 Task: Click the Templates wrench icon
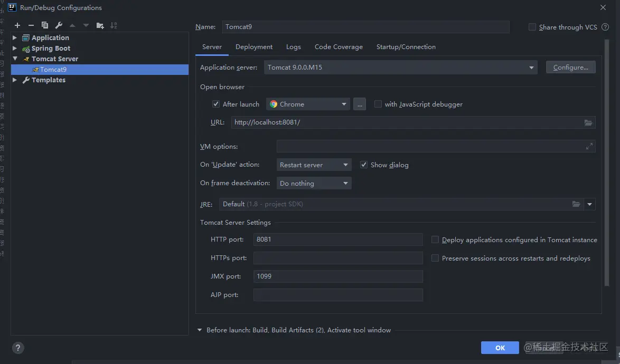point(26,80)
